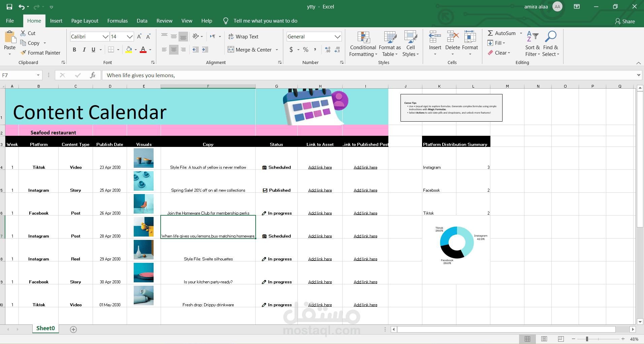Click Add link here in Tiktok 23 Apr Link to Asset
644x344 pixels.
point(320,167)
